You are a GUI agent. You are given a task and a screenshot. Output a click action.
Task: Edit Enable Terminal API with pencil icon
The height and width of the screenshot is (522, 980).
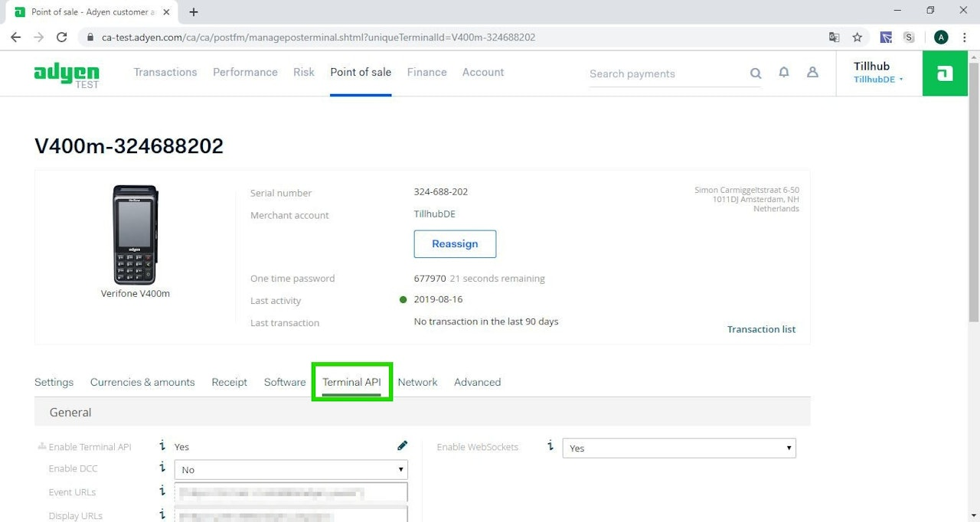(x=403, y=445)
